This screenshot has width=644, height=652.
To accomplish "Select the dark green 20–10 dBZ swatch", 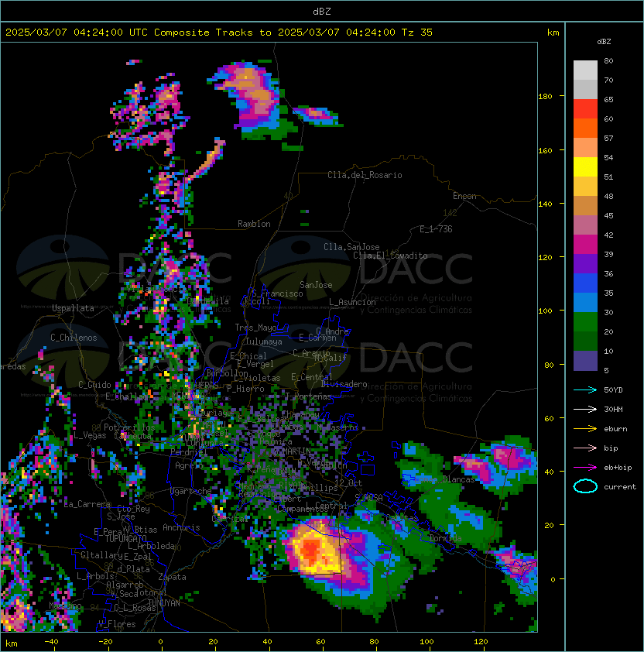I will 585,341.
